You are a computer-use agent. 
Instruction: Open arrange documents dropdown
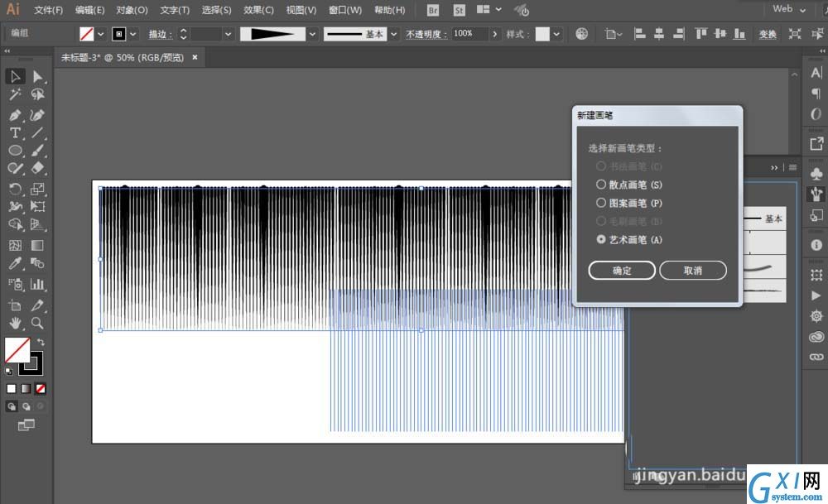point(489,9)
